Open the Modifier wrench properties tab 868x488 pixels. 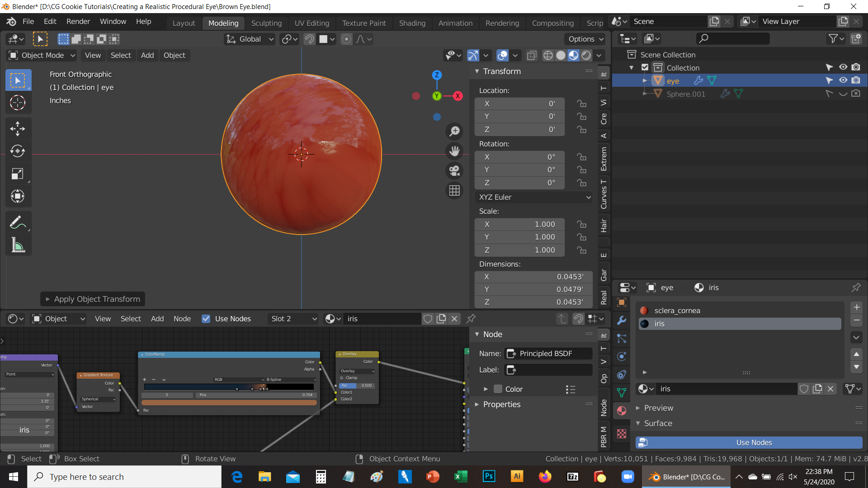(622, 320)
